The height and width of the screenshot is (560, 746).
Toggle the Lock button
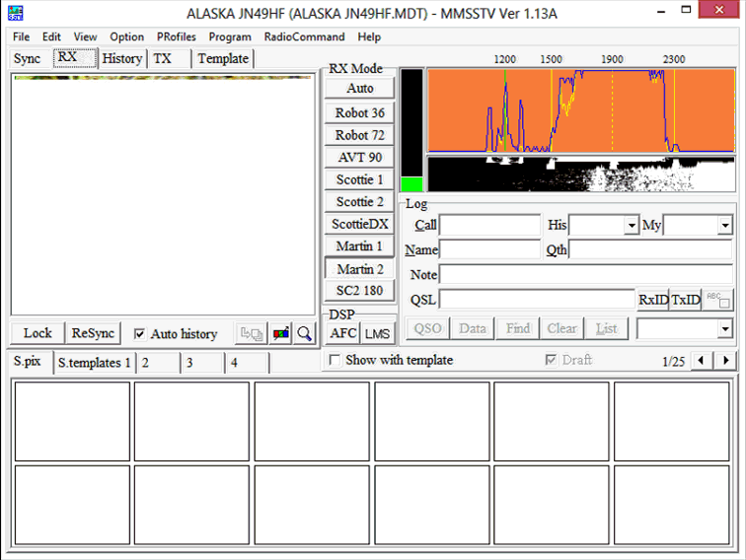click(x=37, y=333)
